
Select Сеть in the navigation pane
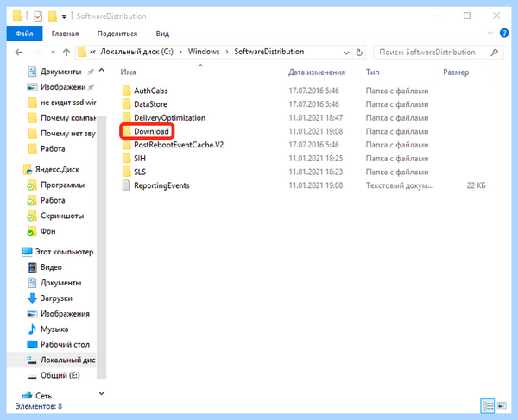(43, 396)
